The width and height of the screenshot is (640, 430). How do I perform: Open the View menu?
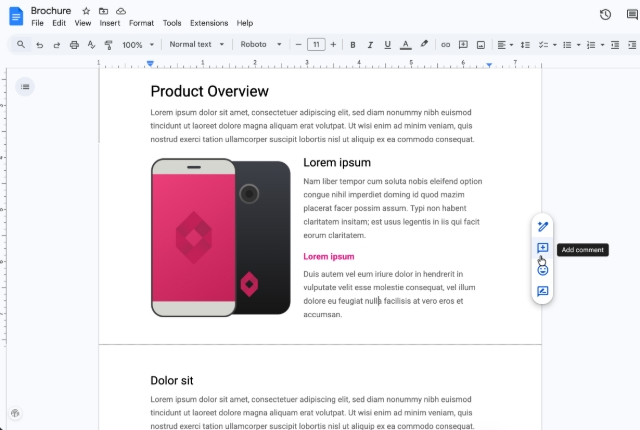click(82, 23)
